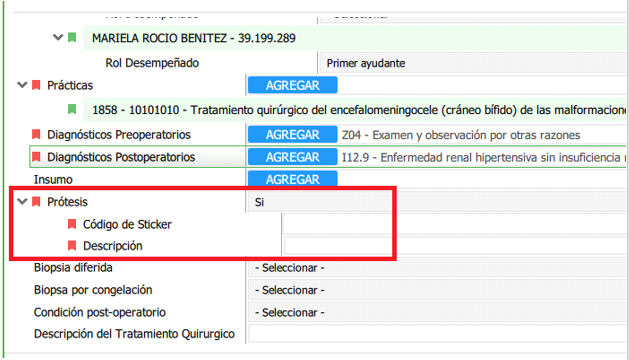The image size is (629, 360).
Task: Click red flag of Código de Sticker
Action: [x=72, y=224]
